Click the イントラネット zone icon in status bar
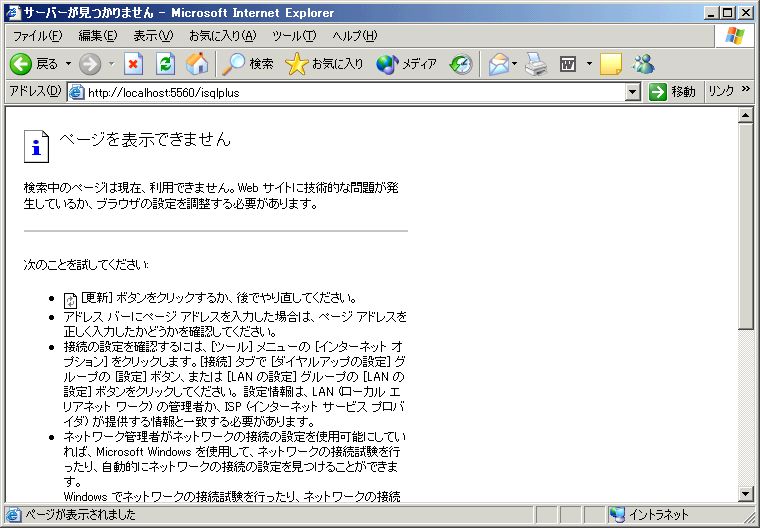Image resolution: width=760 pixels, height=528 pixels. pos(617,514)
